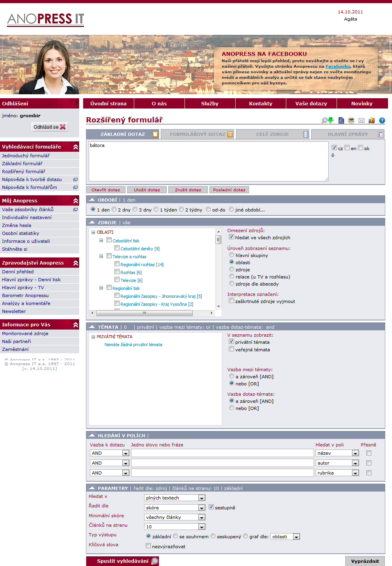
Task: Click the Odhlásit se button
Action: 49,127
